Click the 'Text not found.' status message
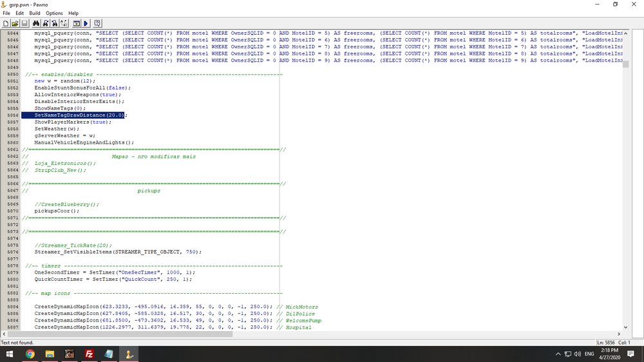Viewport: 644px width, 362px height. (x=17, y=342)
